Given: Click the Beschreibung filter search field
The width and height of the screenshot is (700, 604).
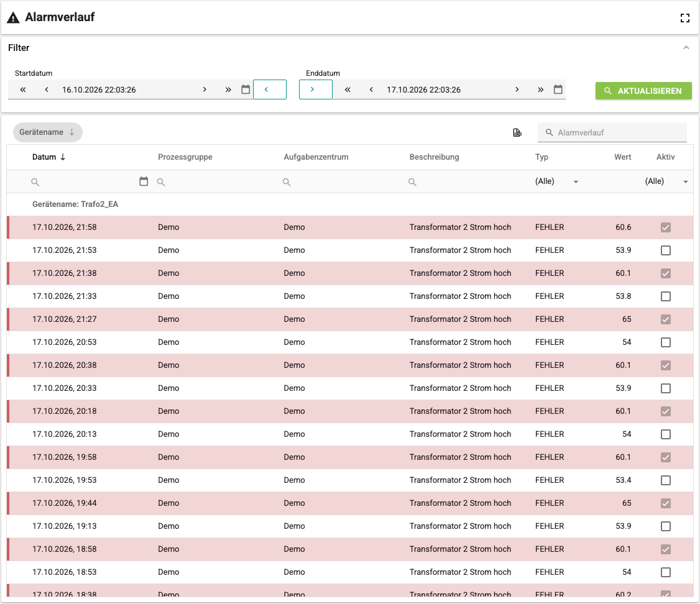Looking at the screenshot, I should [466, 181].
